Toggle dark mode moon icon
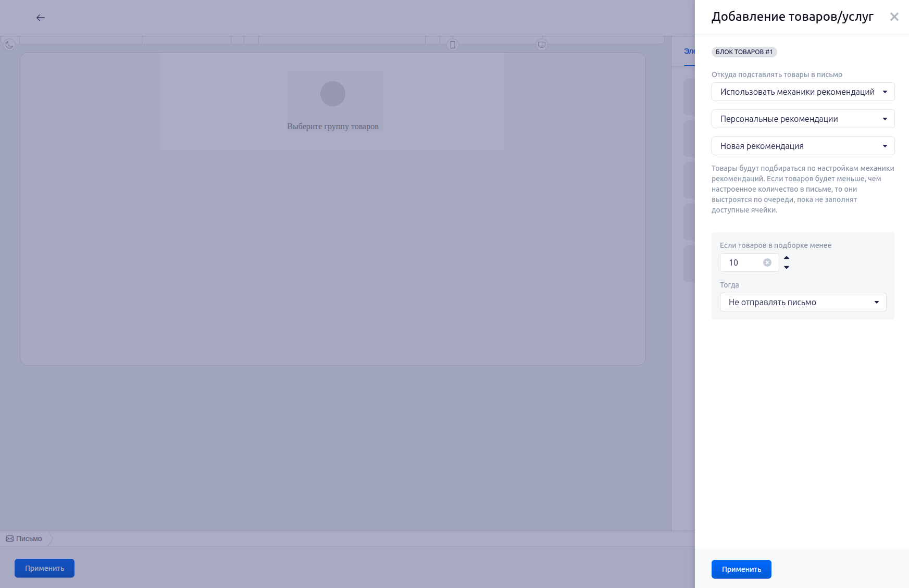Image resolution: width=909 pixels, height=588 pixels. click(x=9, y=45)
